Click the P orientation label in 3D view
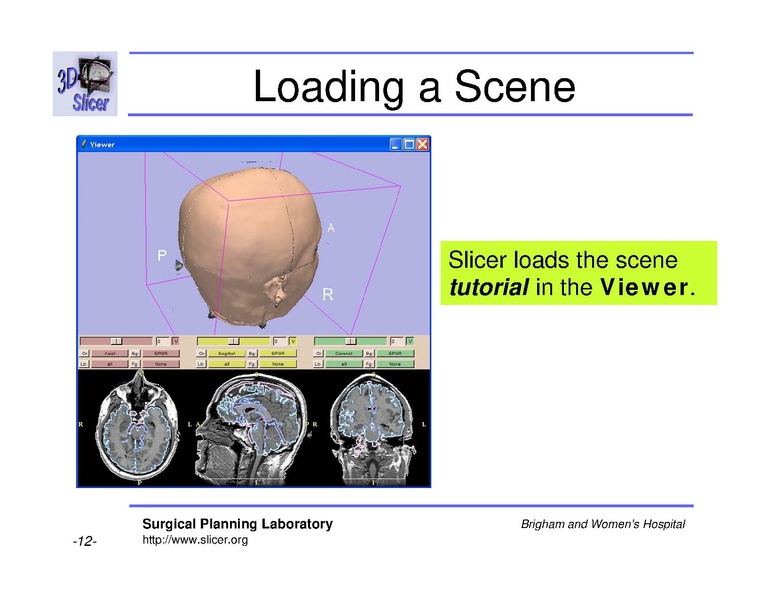This screenshot has height=600, width=776. click(161, 255)
